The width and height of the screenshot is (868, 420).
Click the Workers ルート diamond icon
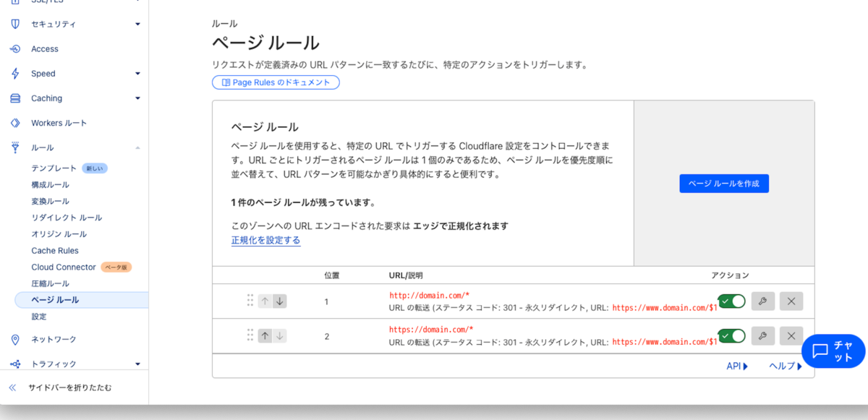click(15, 123)
